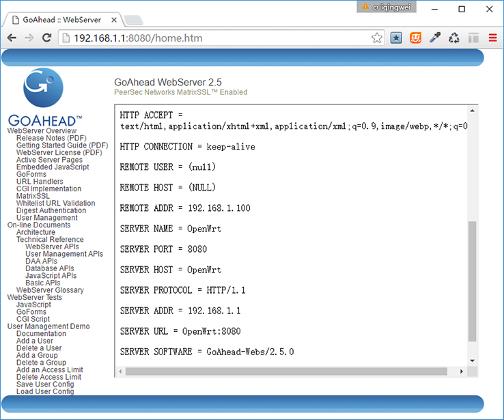Go to the Digest Authentication page

point(51,210)
